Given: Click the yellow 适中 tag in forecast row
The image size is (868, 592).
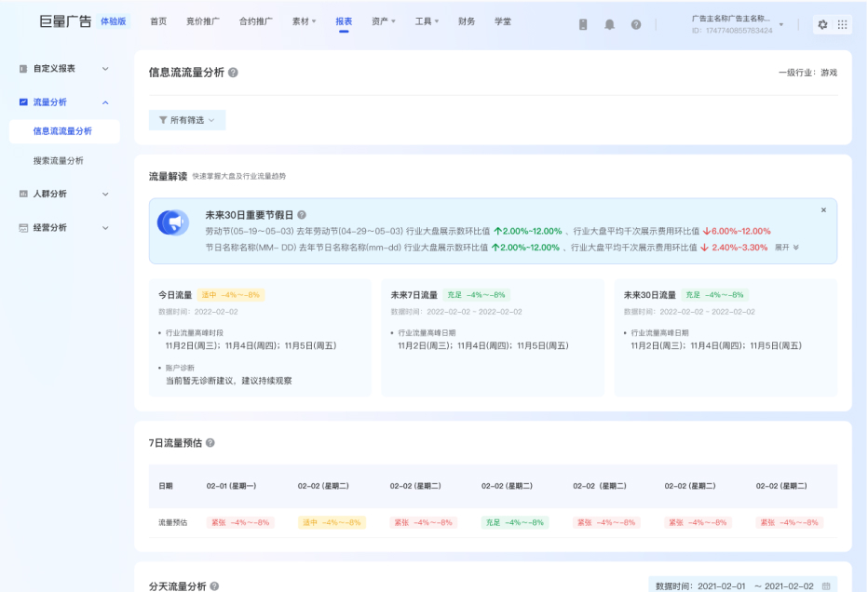Looking at the screenshot, I should tap(332, 522).
